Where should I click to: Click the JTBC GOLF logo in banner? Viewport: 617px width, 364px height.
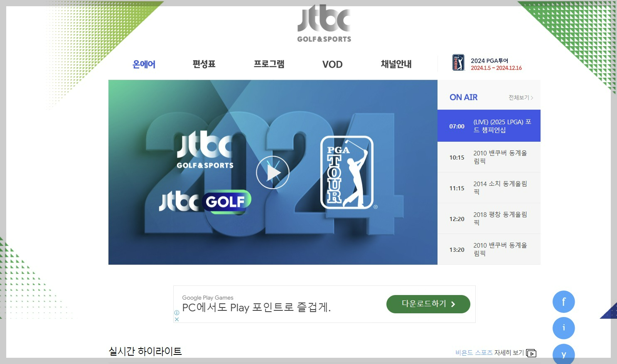click(205, 202)
